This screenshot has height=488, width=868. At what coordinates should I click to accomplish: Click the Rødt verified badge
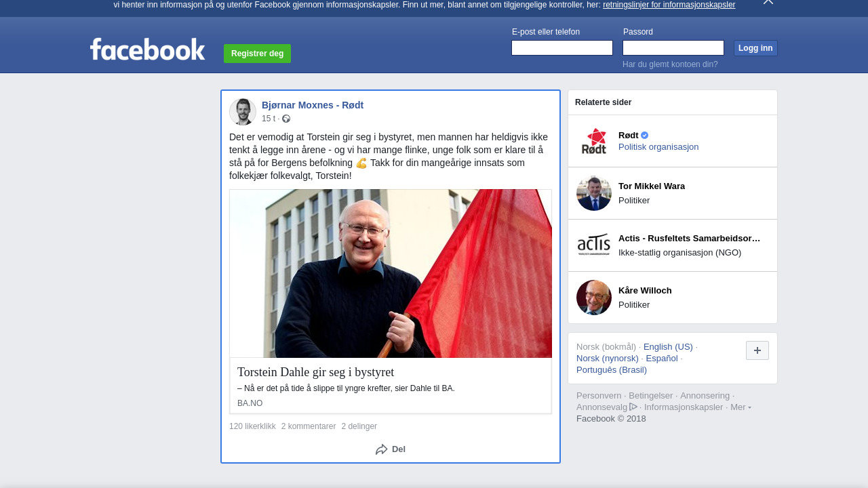tap(645, 135)
